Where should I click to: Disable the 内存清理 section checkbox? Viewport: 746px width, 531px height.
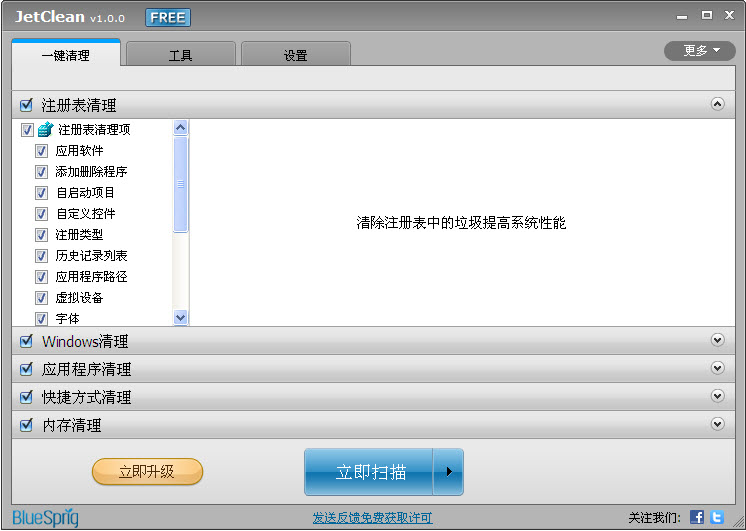pyautogui.click(x=27, y=425)
